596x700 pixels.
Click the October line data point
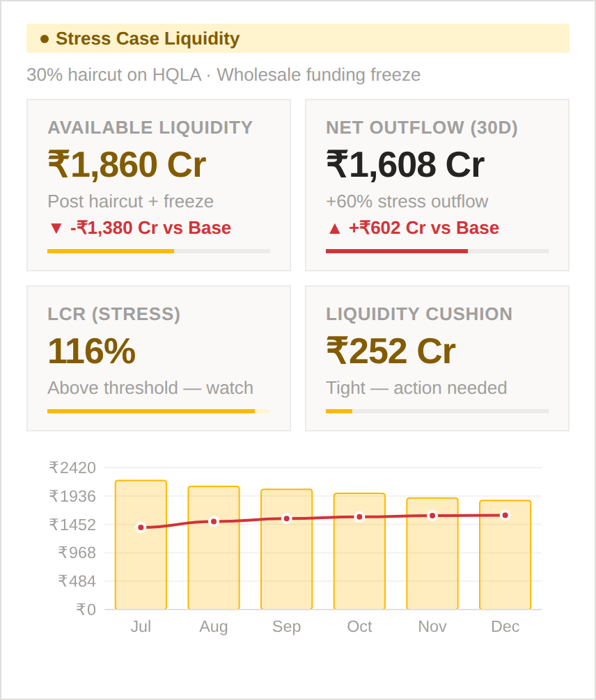coord(359,517)
